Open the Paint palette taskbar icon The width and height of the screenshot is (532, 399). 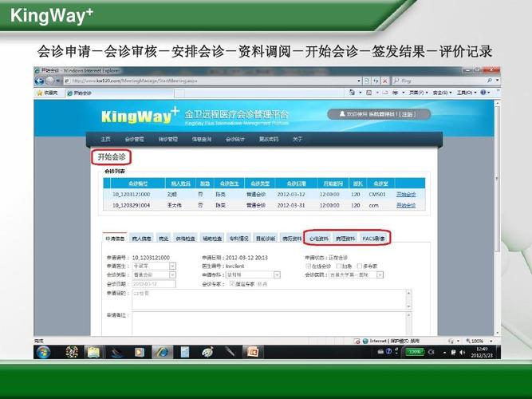pos(207,352)
